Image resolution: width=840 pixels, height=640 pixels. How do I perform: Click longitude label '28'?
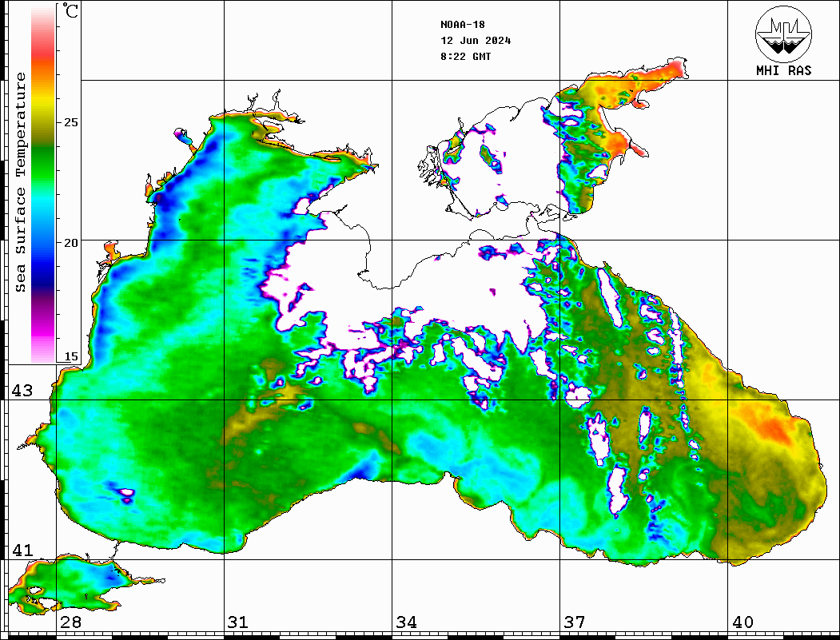pos(70,622)
